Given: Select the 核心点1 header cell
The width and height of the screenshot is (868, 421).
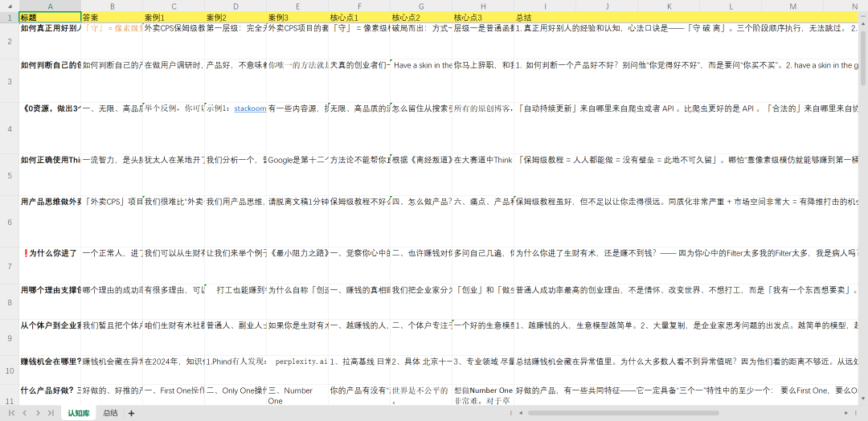Looking at the screenshot, I should [359, 17].
